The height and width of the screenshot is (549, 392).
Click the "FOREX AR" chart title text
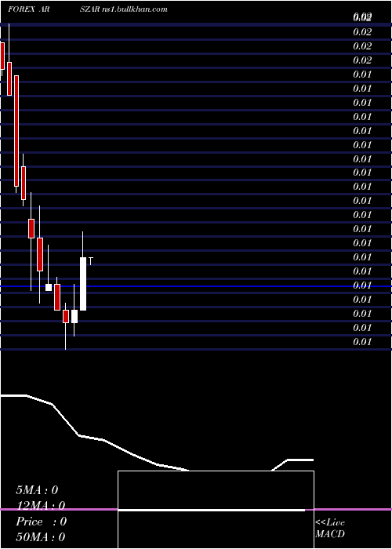(x=28, y=9)
